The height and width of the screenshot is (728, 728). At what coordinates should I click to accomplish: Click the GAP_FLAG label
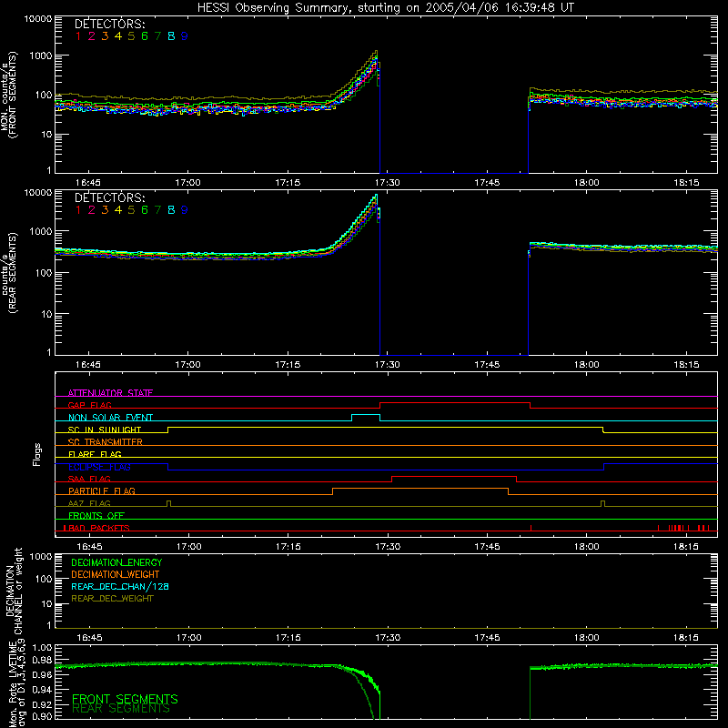pos(89,405)
